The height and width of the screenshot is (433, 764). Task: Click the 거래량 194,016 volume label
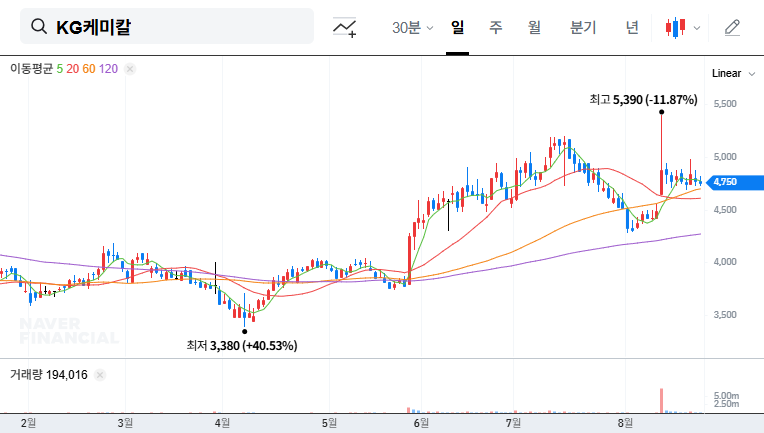pos(49,375)
